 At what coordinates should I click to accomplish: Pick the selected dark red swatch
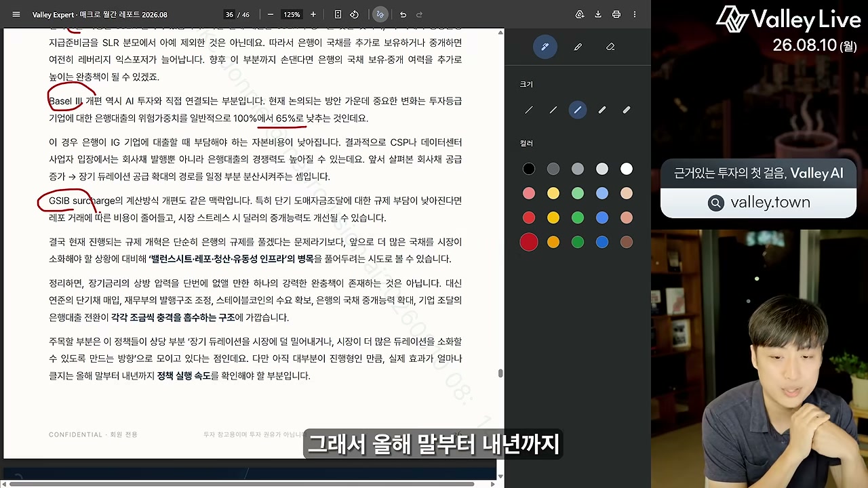click(x=529, y=242)
